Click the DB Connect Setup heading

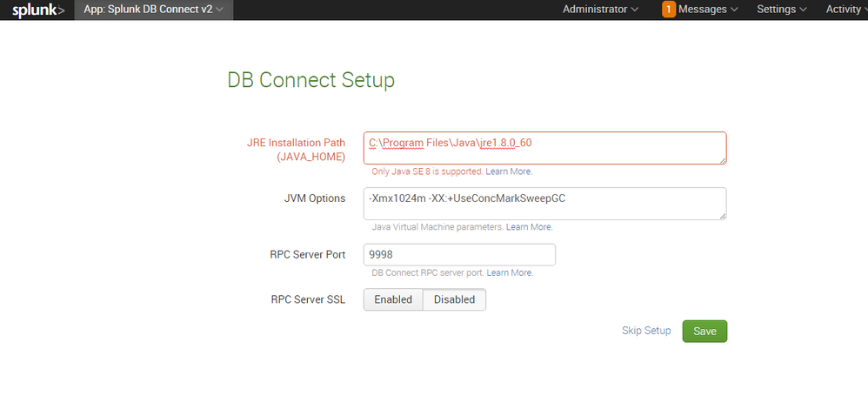point(310,80)
